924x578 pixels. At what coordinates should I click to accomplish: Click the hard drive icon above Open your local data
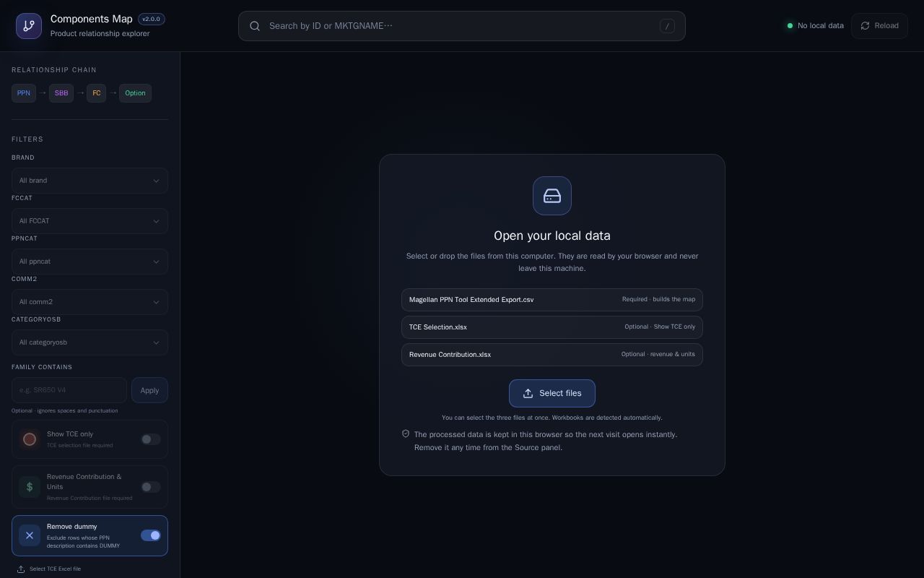point(552,196)
